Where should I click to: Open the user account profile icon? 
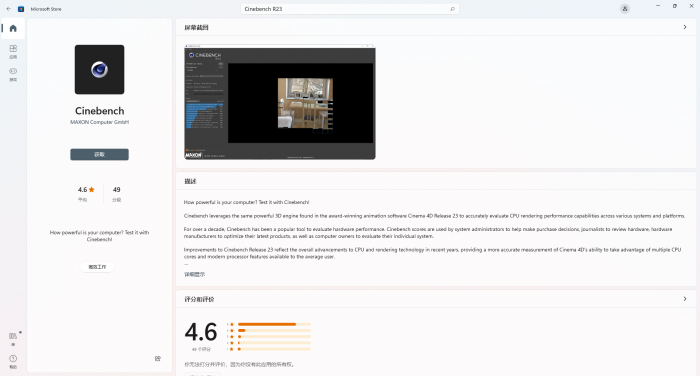tap(625, 9)
